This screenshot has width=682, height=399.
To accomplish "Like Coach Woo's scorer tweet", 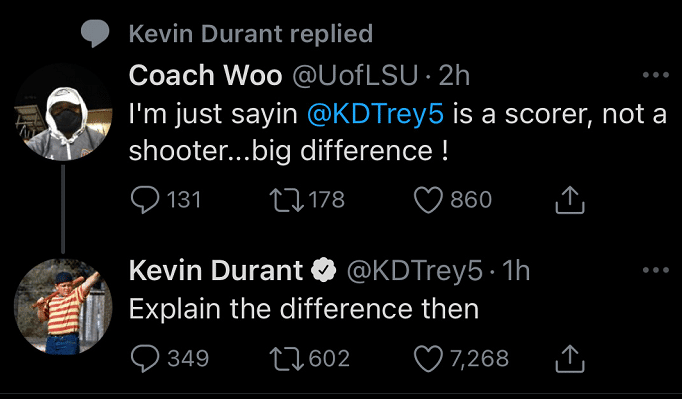I will [x=428, y=200].
